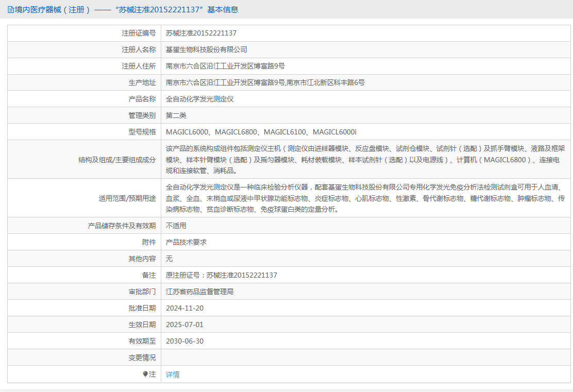
Task: Select the 管理类别 label
Action: (142, 115)
